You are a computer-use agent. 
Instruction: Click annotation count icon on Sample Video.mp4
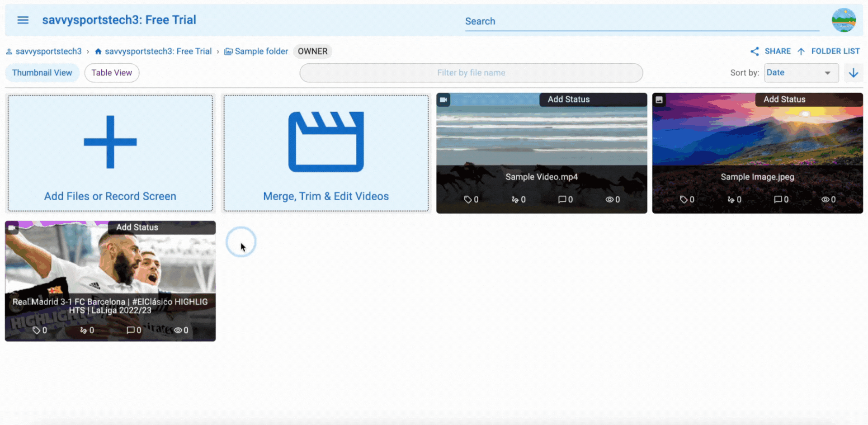coord(515,199)
